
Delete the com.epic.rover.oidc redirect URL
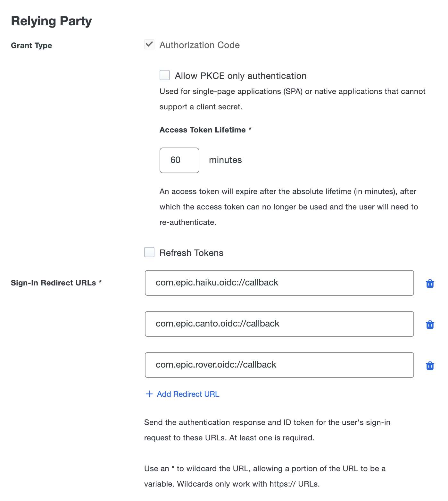[430, 365]
